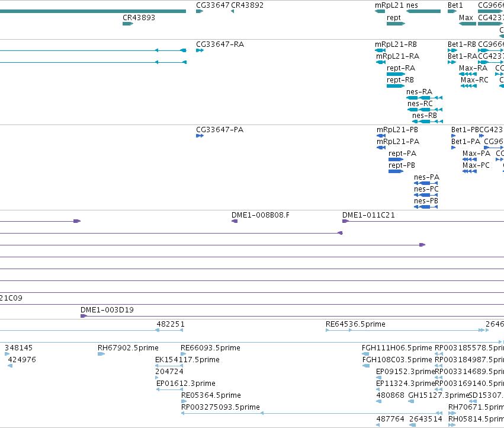Select RE05364.5prime EST

184,401
